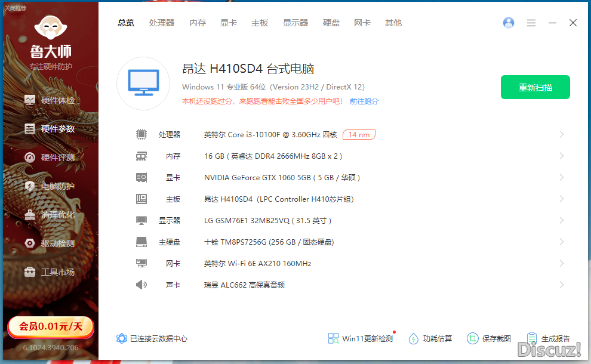The width and height of the screenshot is (591, 364).
Task: Click the 鲁大师 logo mascot
Action: (x=51, y=27)
